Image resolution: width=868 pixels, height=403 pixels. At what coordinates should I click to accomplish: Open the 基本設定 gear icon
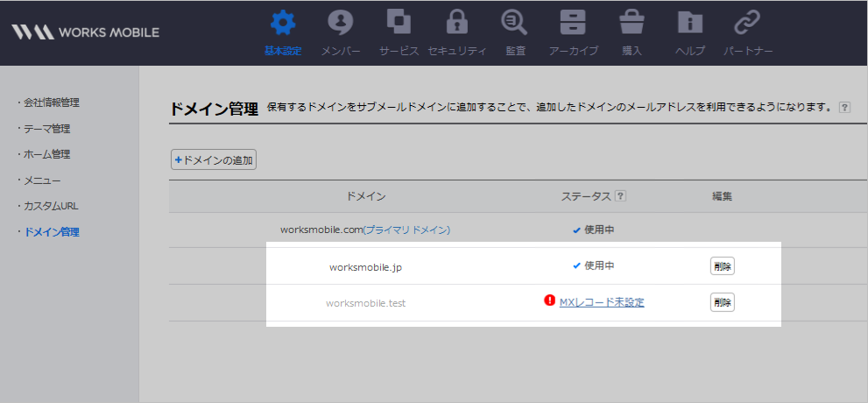tap(283, 23)
